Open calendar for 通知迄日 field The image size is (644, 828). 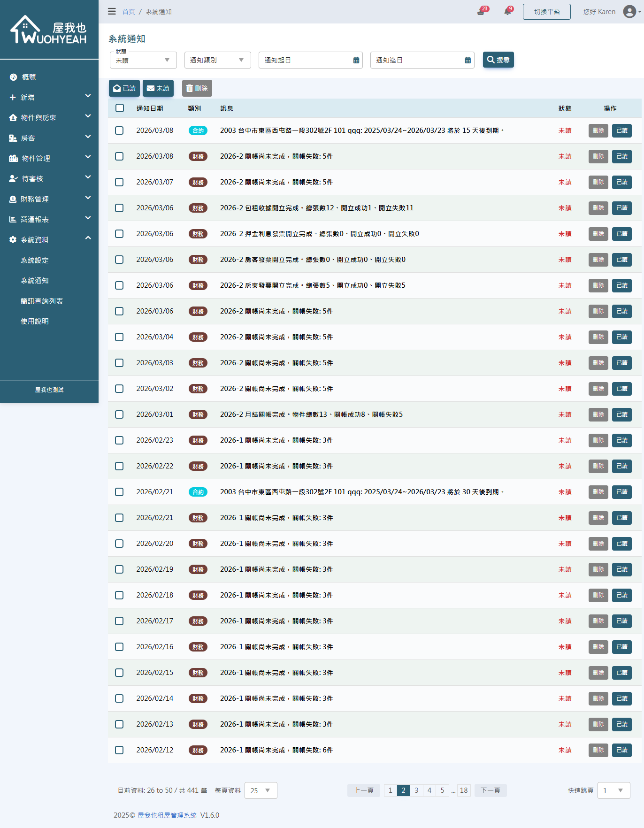coord(468,60)
